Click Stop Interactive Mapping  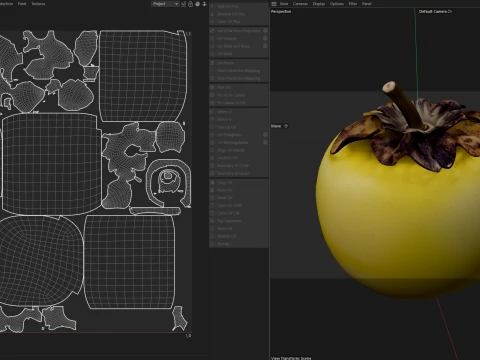coord(238,78)
